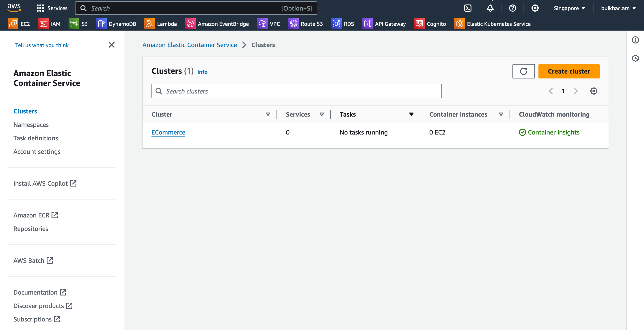Open Discover products external link

(x=43, y=306)
